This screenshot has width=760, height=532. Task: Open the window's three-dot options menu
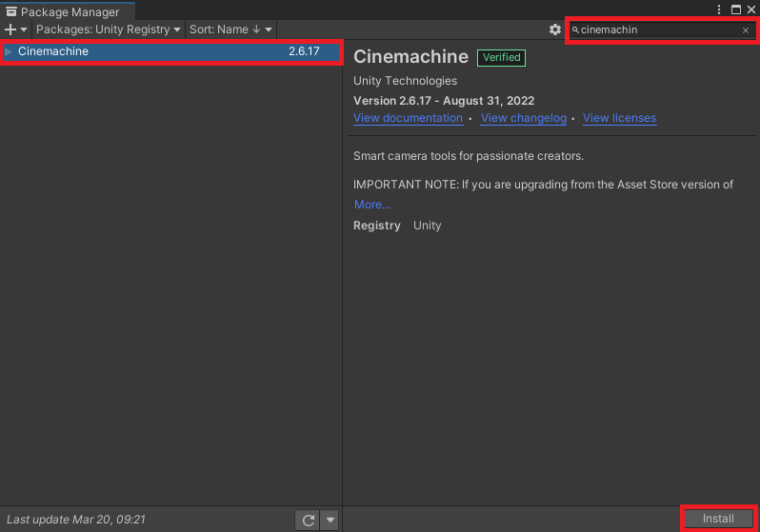click(719, 9)
